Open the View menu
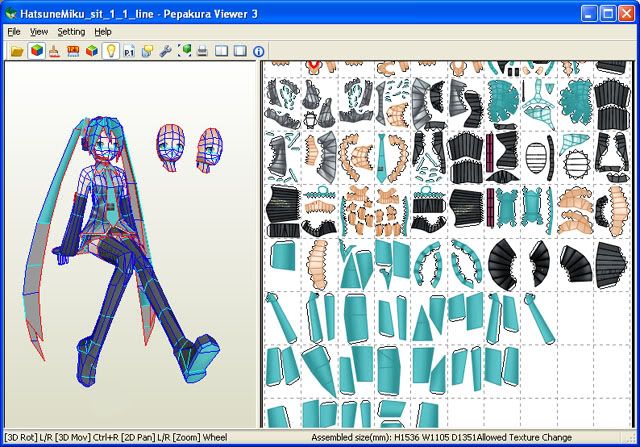 pos(39,32)
